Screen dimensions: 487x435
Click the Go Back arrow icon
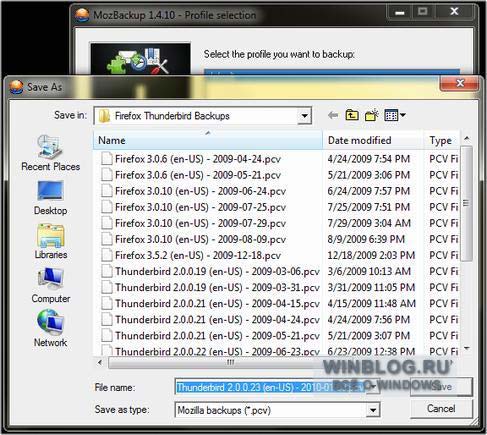[333, 116]
